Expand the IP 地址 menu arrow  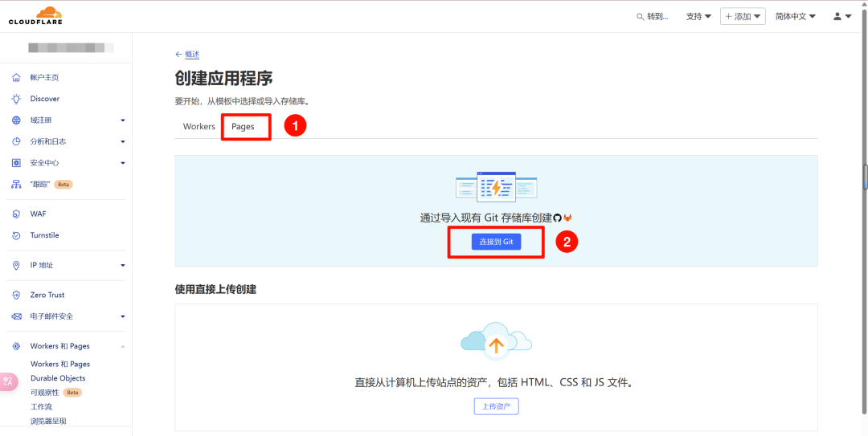(123, 266)
